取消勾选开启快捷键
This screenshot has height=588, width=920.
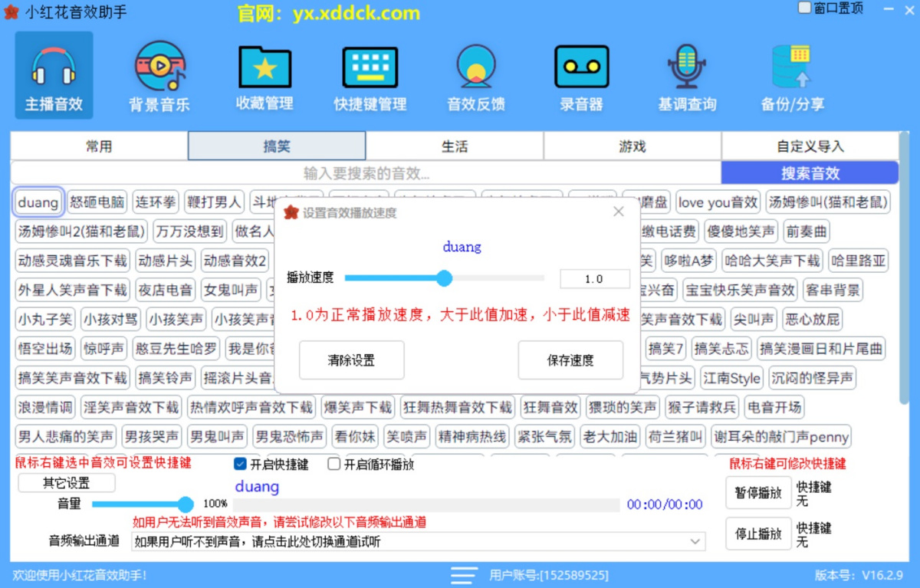tap(240, 463)
